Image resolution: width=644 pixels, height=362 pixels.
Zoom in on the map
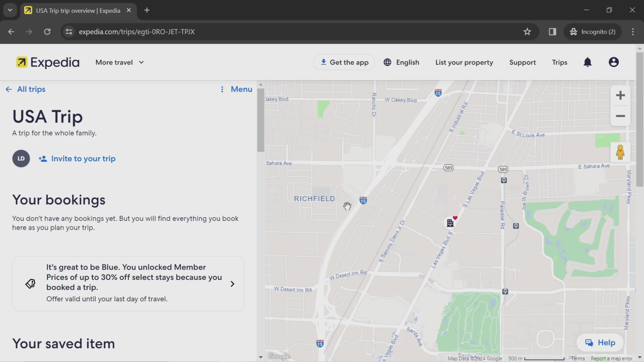pyautogui.click(x=620, y=95)
